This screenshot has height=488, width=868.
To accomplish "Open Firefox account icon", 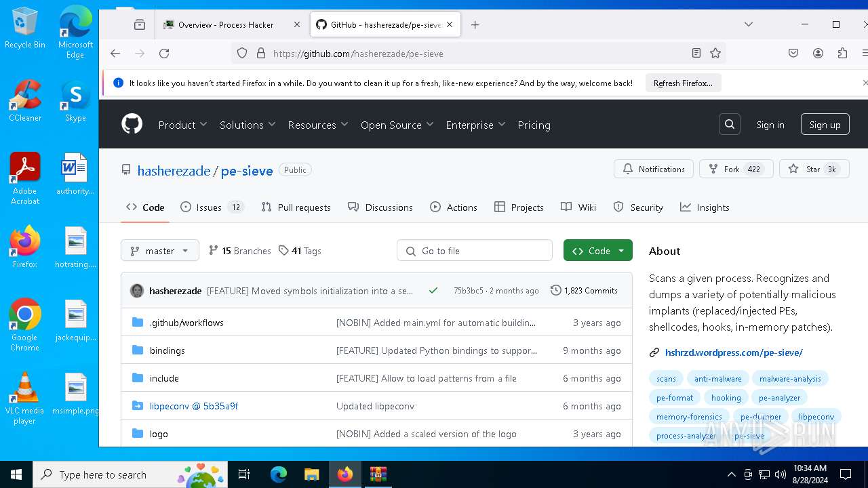I will pos(818,54).
